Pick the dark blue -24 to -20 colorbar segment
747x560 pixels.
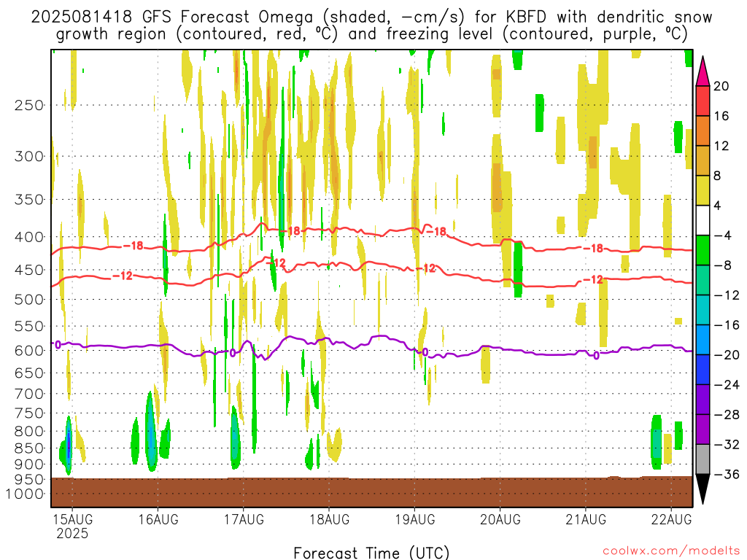click(703, 370)
